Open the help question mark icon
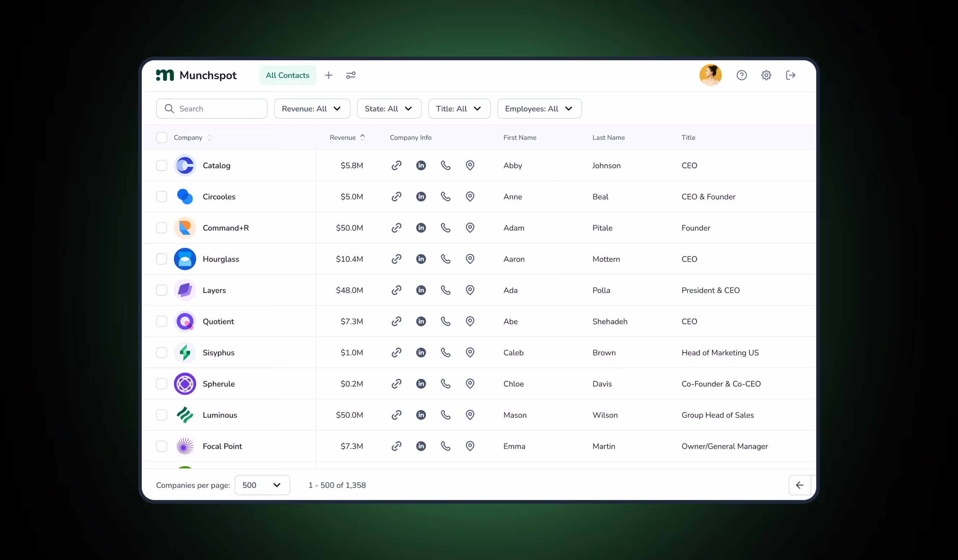Screen dimensions: 958x560 coord(741,75)
